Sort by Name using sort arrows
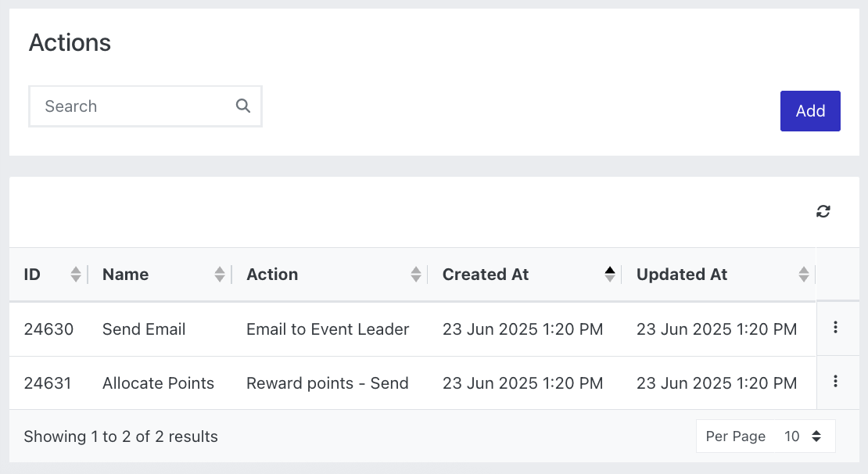The height and width of the screenshot is (474, 868). 220,274
